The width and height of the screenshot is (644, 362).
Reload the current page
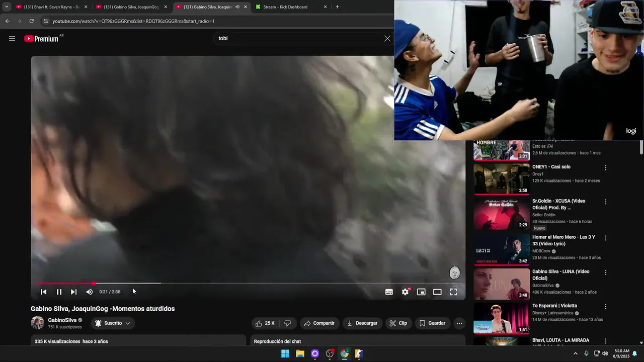point(31,21)
